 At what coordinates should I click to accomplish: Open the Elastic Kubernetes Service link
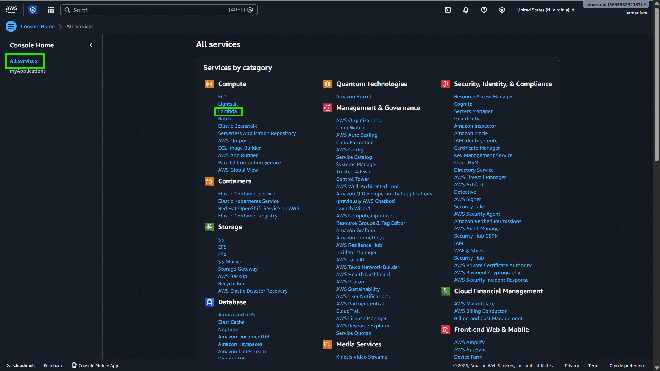(248, 201)
